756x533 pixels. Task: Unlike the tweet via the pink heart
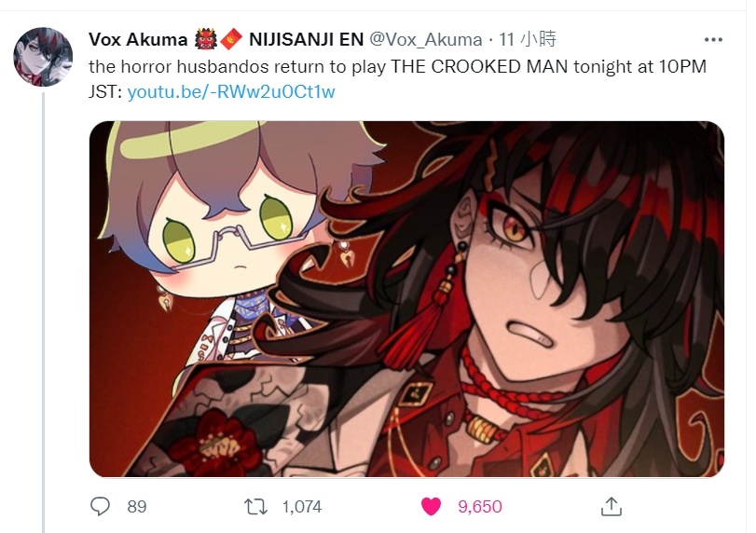[x=431, y=507]
